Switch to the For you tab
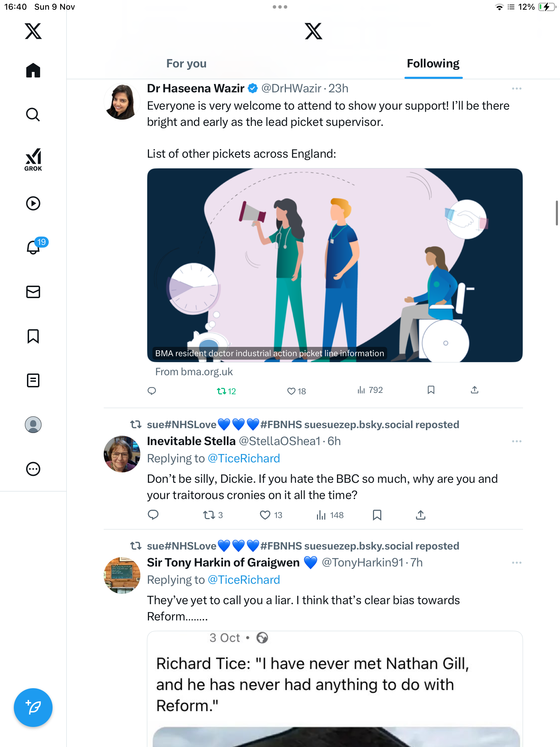560x747 pixels. (x=186, y=64)
